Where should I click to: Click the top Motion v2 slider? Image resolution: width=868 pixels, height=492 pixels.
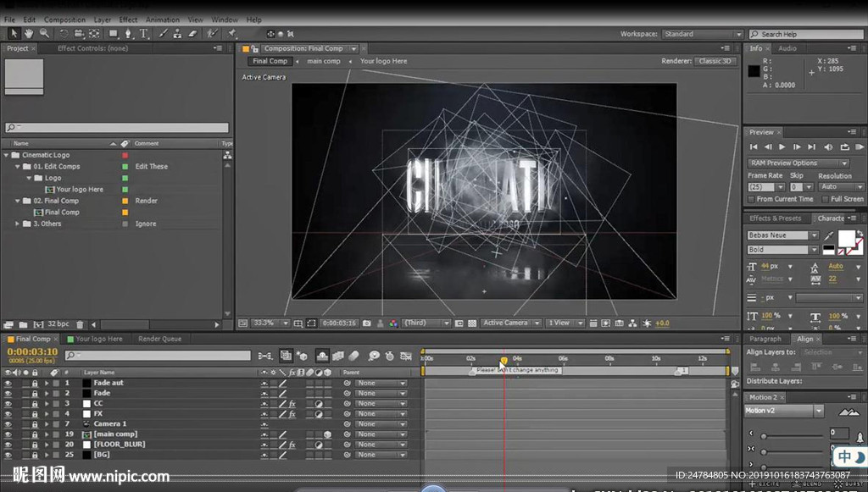pos(764,437)
